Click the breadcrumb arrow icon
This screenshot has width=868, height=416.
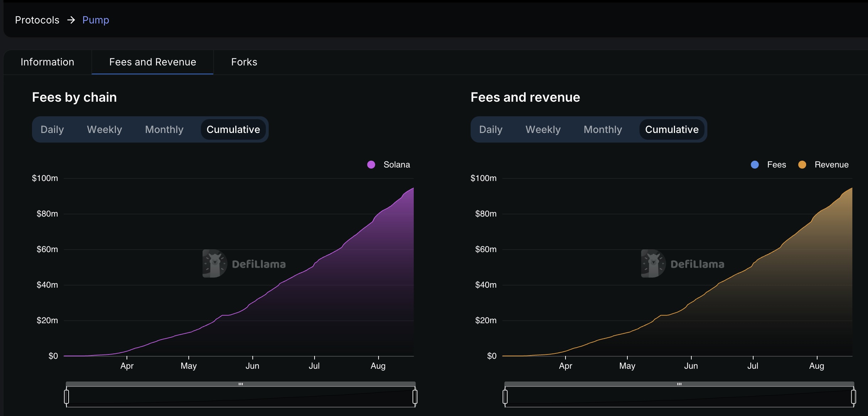pyautogui.click(x=71, y=20)
